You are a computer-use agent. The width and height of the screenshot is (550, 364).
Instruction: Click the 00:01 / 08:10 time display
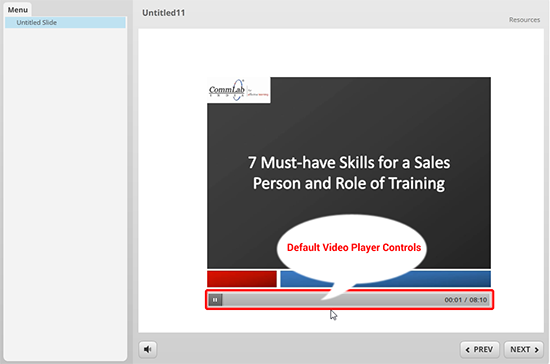[x=465, y=300]
